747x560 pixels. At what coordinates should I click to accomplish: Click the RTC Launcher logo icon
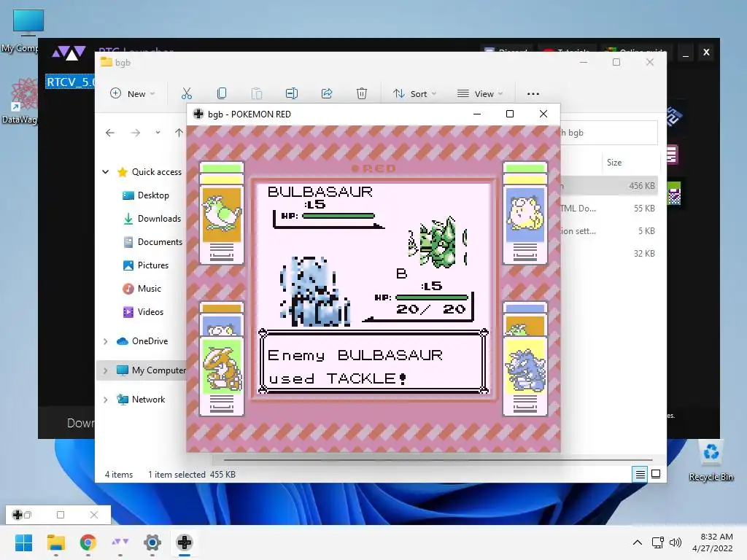[69, 52]
